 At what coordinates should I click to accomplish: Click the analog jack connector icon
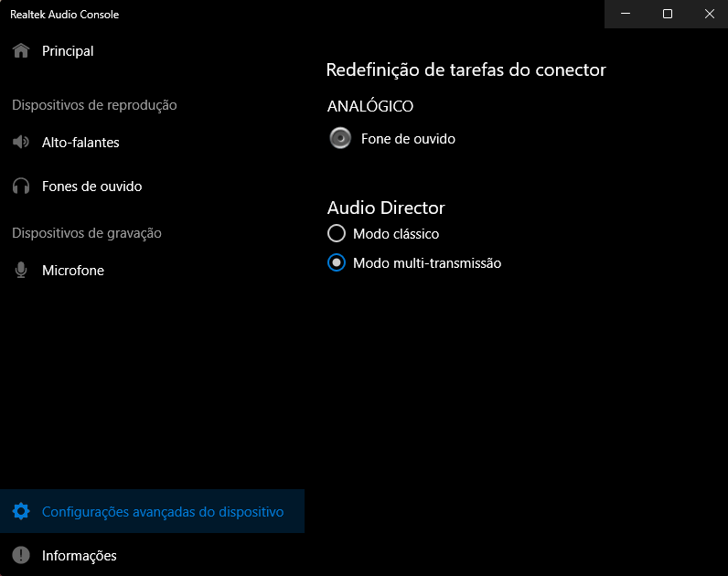(x=340, y=138)
